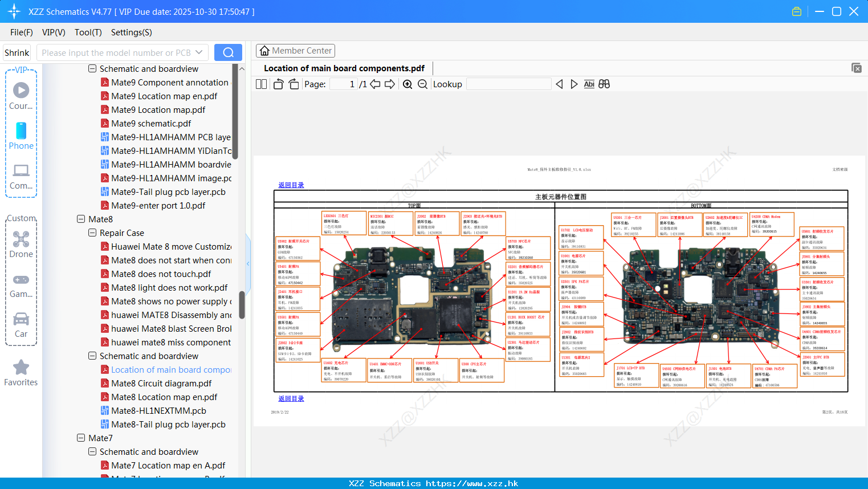Open the Tool(T) menu

point(88,32)
